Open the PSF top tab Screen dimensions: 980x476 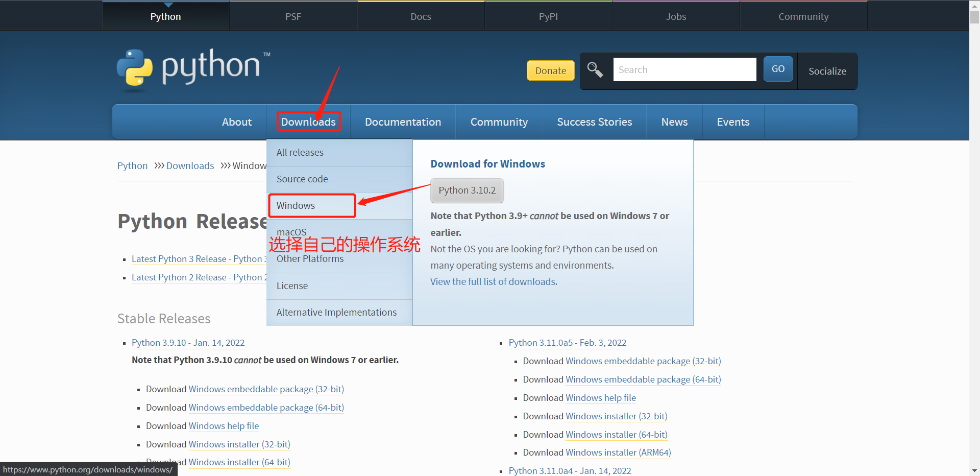[293, 16]
